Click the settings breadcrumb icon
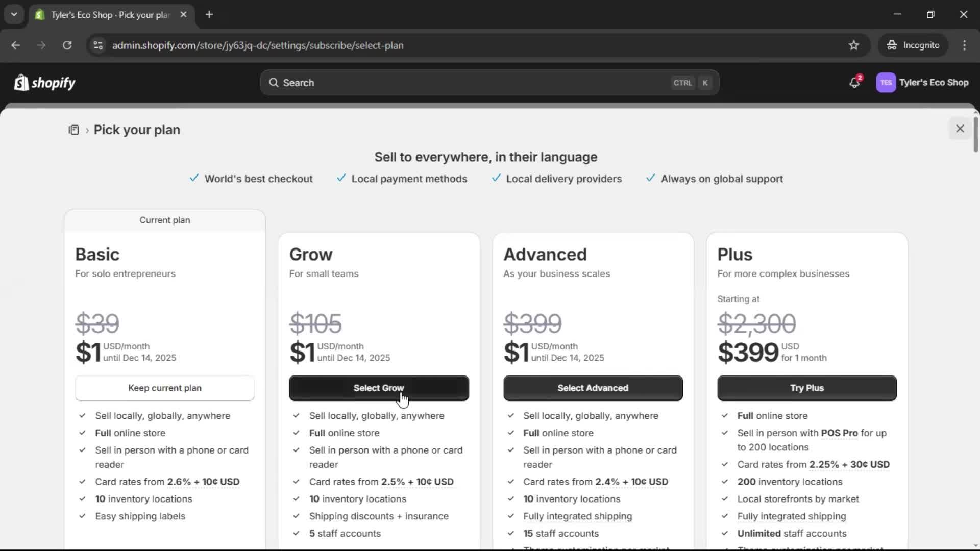Viewport: 980px width, 551px height. (x=73, y=130)
